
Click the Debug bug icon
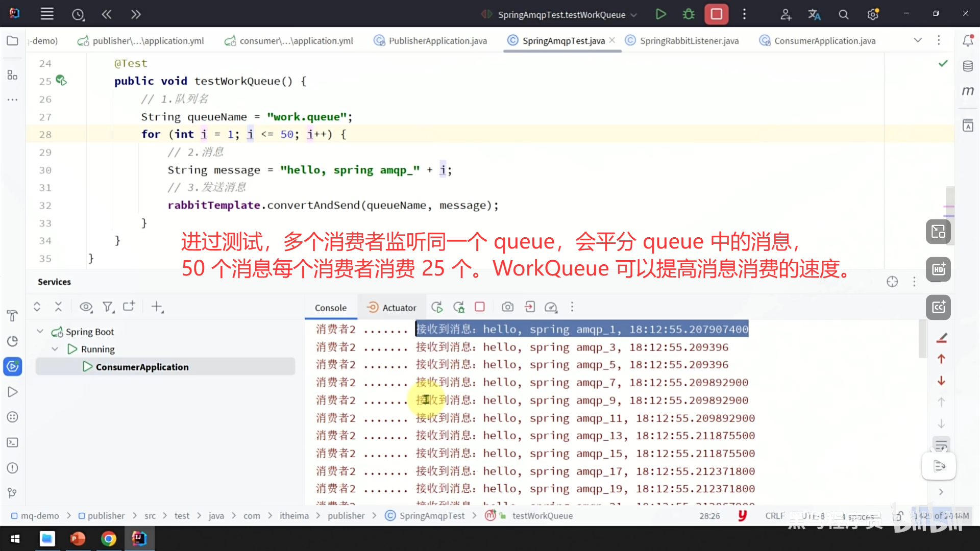point(689,14)
